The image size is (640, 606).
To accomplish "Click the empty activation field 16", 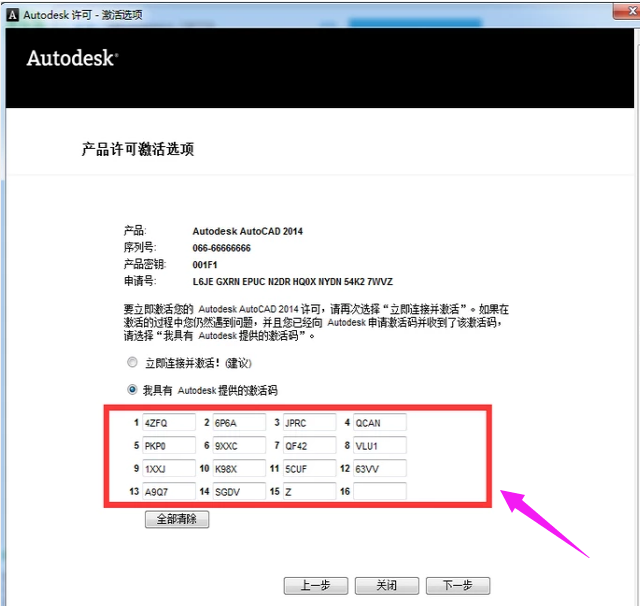I will (x=379, y=492).
